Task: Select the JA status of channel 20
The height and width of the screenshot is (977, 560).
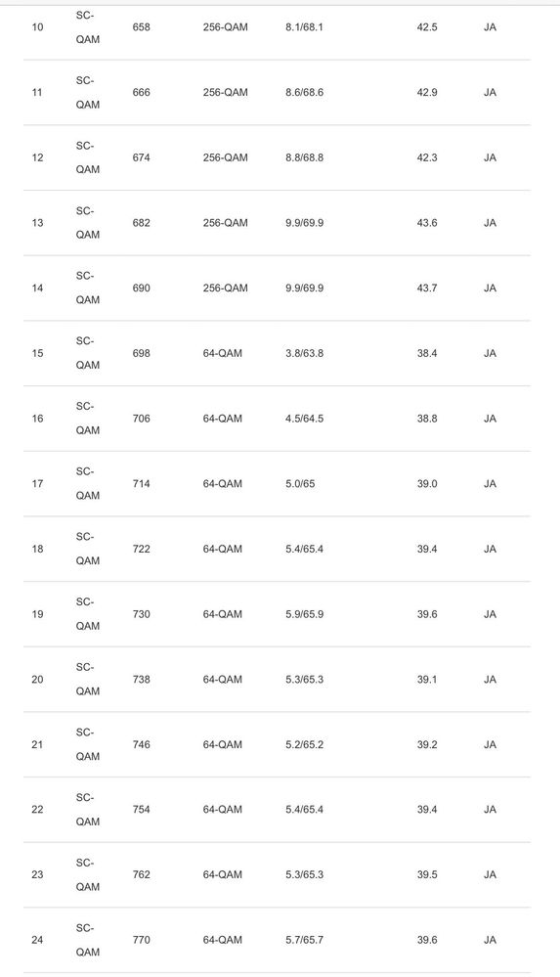Action: 491,679
